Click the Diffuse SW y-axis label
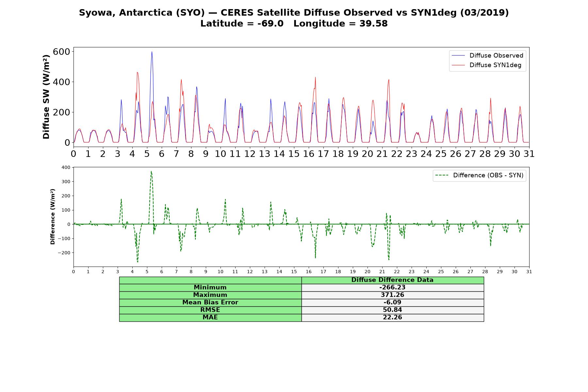This screenshot has width=588, height=392. (x=46, y=97)
